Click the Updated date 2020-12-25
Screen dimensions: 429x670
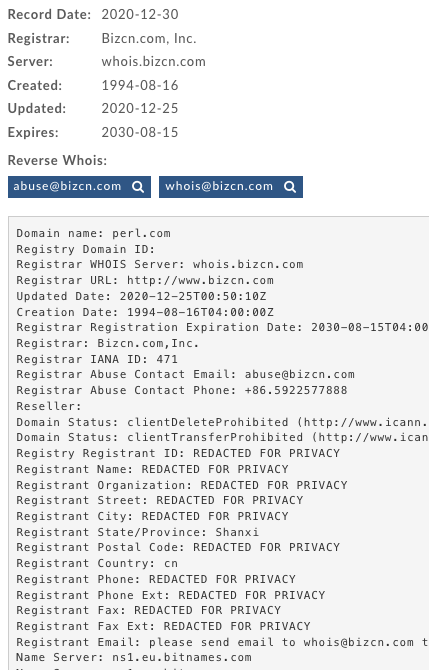point(140,109)
